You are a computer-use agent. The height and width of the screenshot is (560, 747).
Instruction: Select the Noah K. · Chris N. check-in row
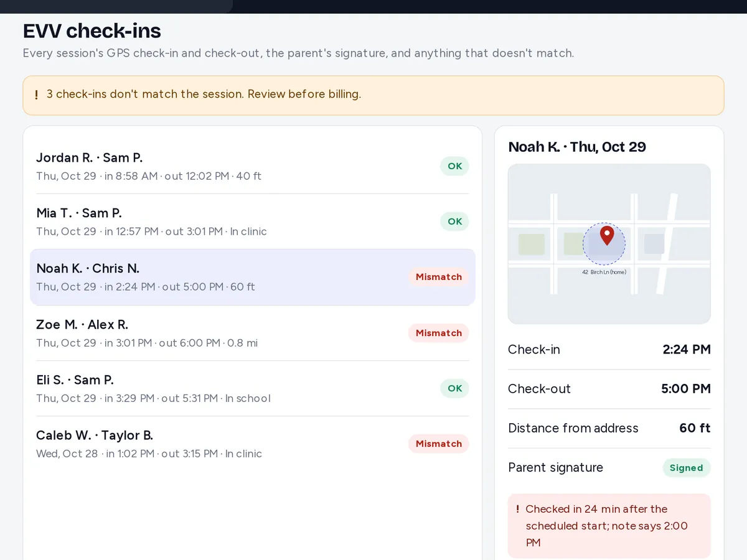pos(253,278)
